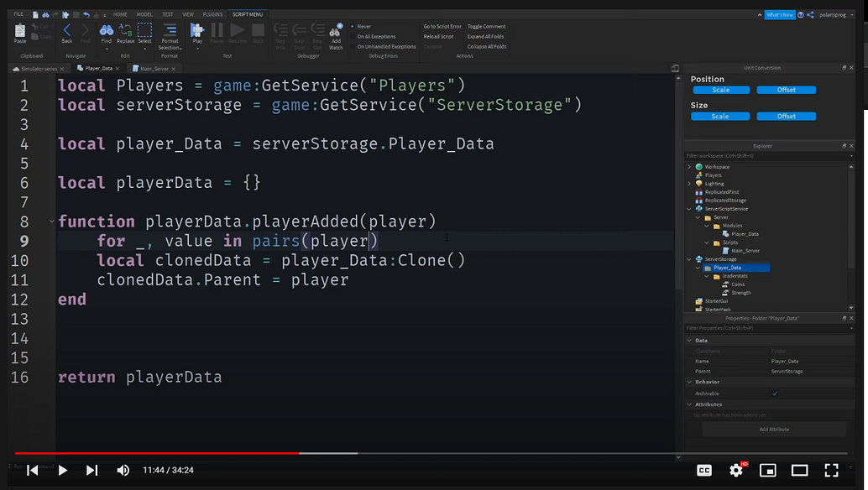
Task: Click the Add Attribute button
Action: pyautogui.click(x=774, y=429)
